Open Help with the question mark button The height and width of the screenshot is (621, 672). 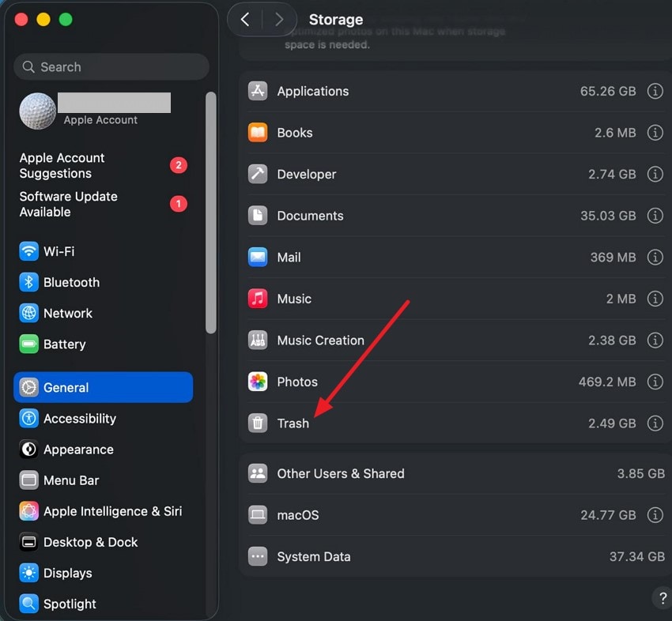(662, 598)
